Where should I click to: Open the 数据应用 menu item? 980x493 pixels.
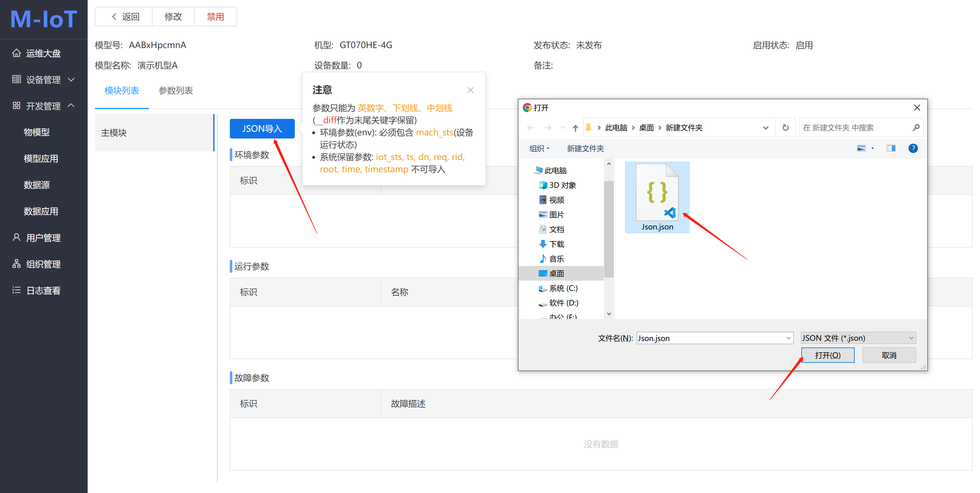coord(41,211)
